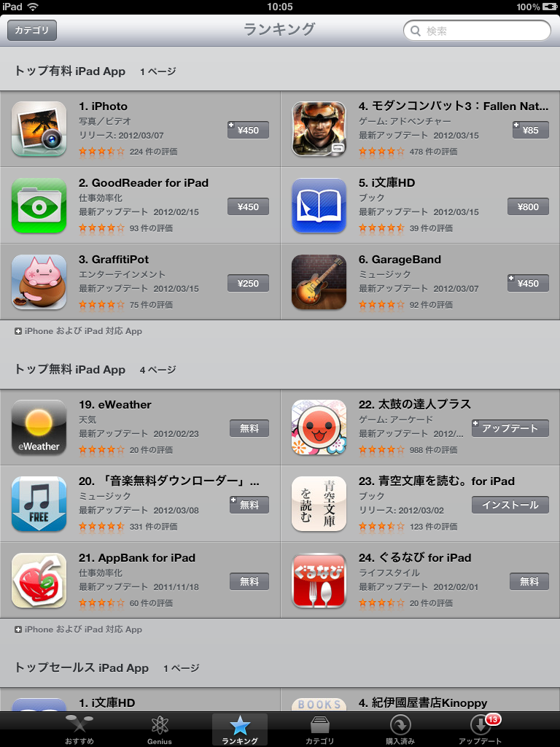Tap the ¥800 price button for i文庫HD

pyautogui.click(x=528, y=206)
